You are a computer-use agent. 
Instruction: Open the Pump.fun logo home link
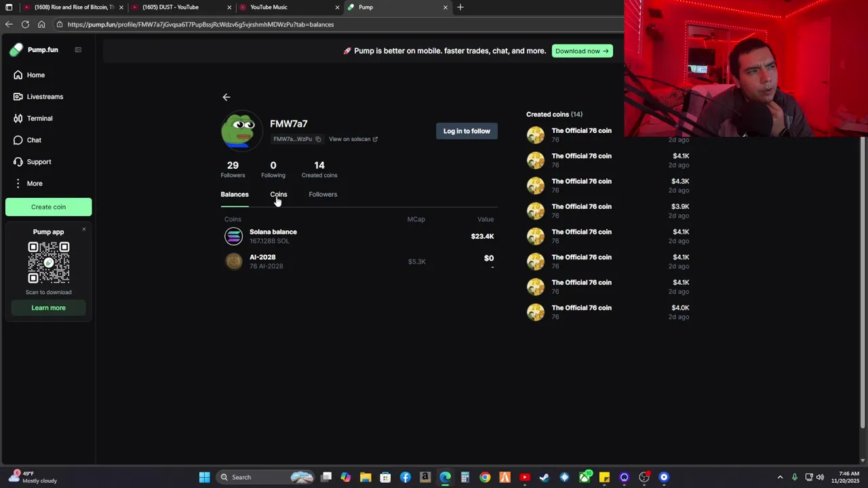pos(34,50)
